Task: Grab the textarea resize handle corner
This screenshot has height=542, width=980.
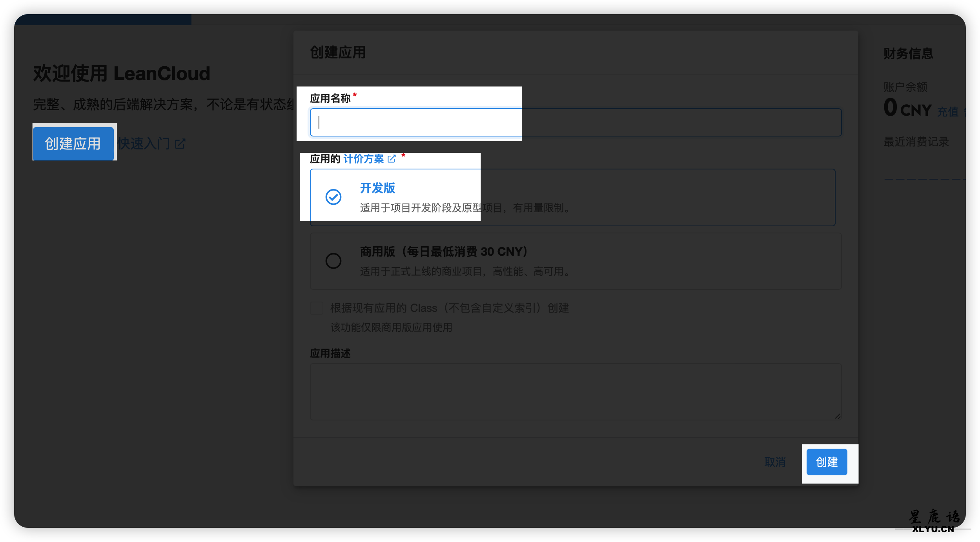Action: pyautogui.click(x=837, y=416)
